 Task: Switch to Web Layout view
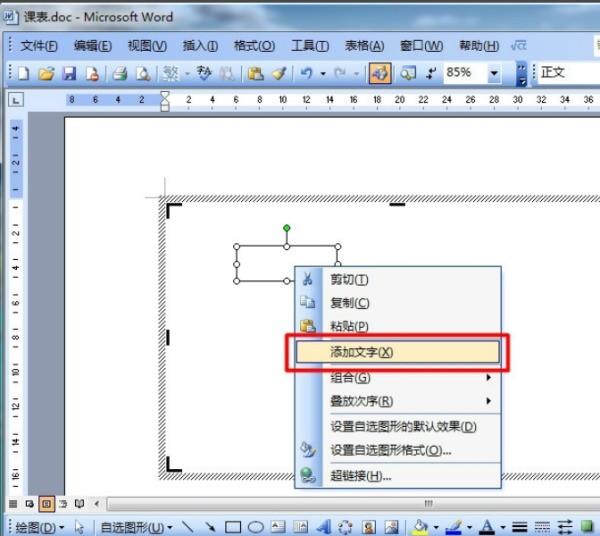[29, 504]
